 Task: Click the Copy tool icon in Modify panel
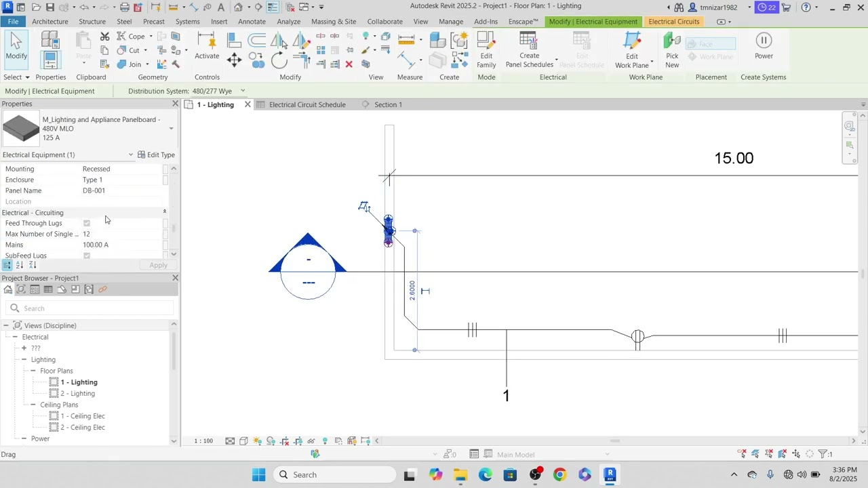click(x=257, y=61)
